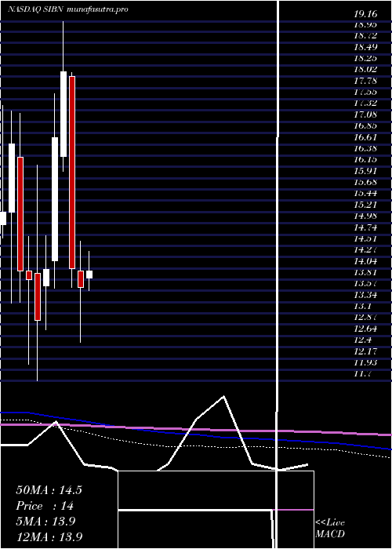Click the 13.57 price axis label

tap(365, 284)
